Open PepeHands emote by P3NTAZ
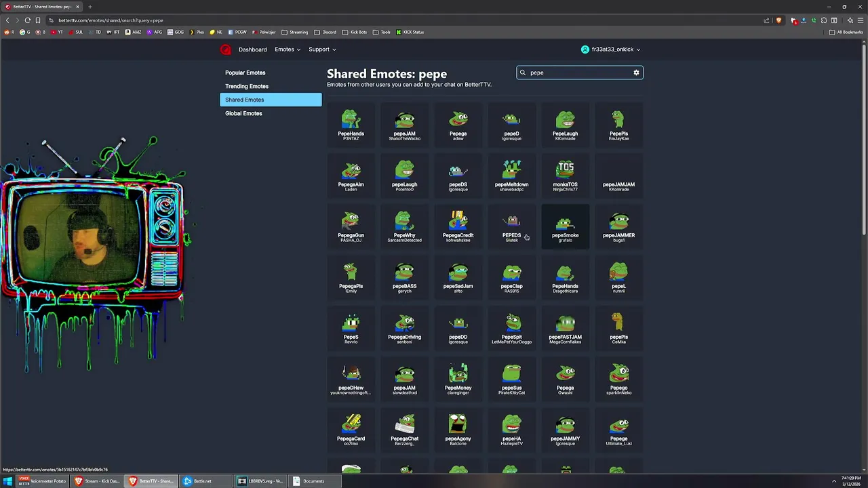Screen dimensions: 868x488 coord(351,124)
